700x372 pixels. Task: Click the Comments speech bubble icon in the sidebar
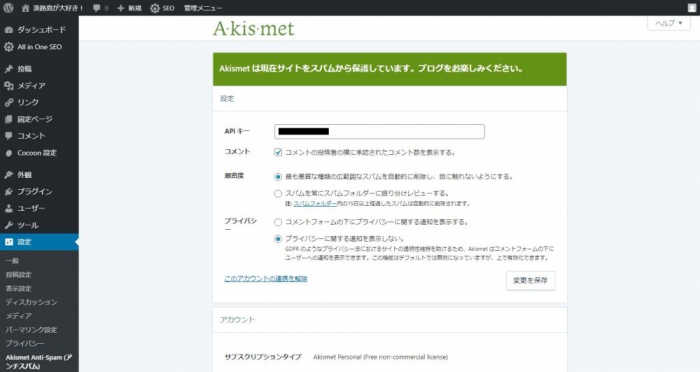8,136
